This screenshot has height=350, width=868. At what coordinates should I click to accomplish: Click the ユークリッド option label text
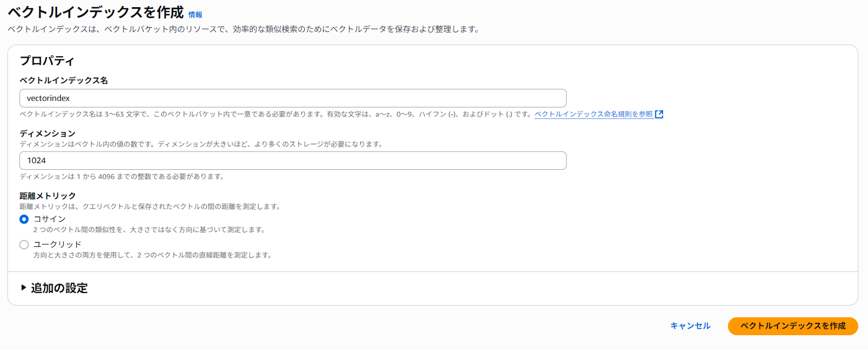click(x=57, y=245)
